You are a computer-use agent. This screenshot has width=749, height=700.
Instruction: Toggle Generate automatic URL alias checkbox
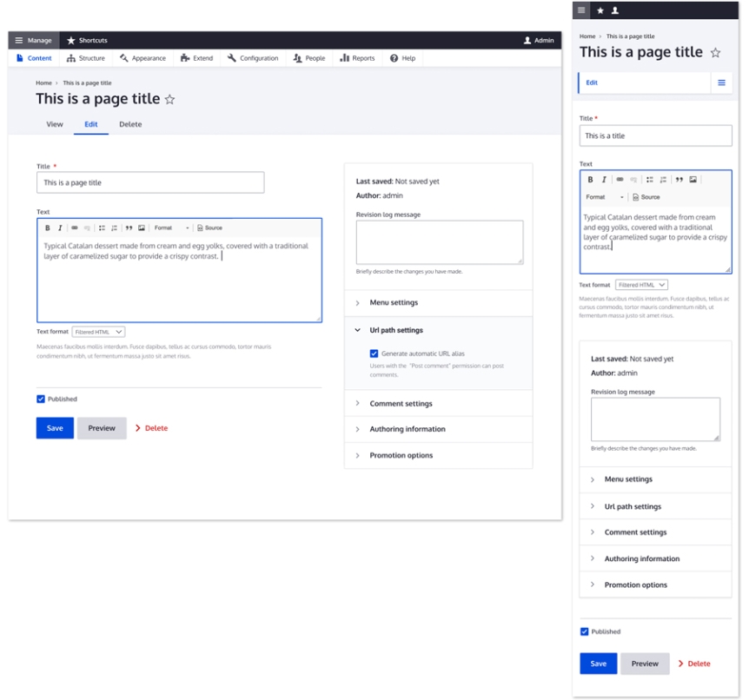coord(374,353)
